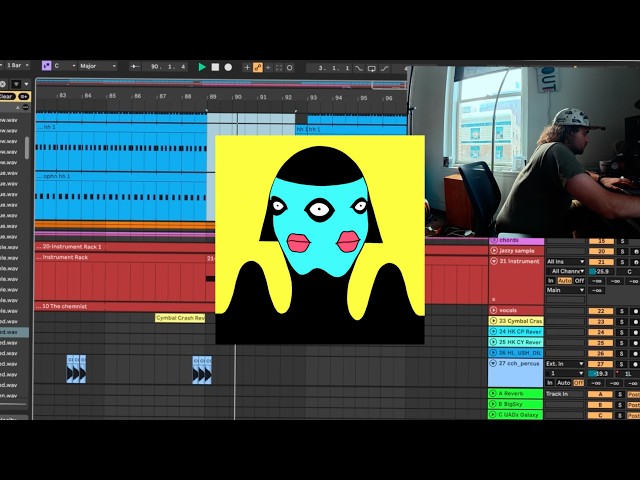This screenshot has height=480, width=640.
Task: Open browser dropdown arrow beside filter
Action: [x=27, y=84]
